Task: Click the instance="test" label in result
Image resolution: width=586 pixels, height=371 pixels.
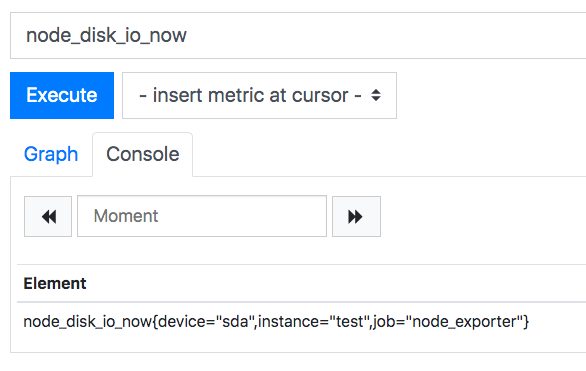Action: click(x=312, y=322)
